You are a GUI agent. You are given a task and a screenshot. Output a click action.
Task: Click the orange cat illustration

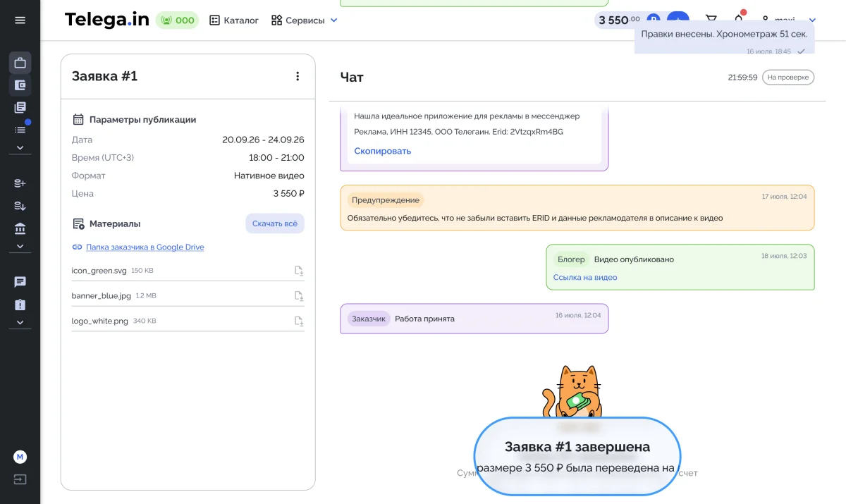(572, 393)
